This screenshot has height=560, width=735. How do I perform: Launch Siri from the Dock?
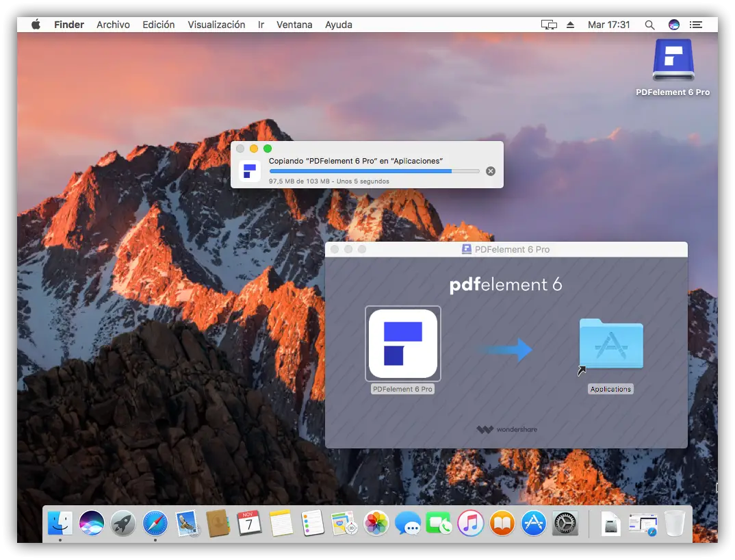92,523
